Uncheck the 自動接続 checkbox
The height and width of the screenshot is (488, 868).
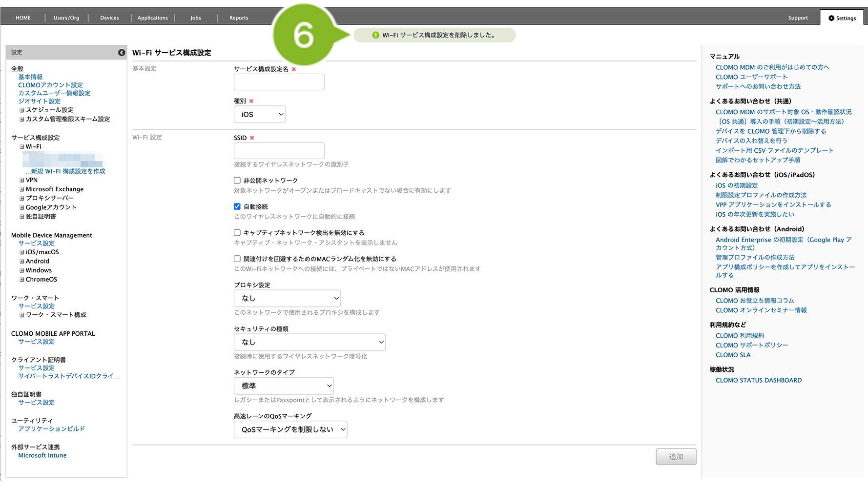click(x=237, y=206)
